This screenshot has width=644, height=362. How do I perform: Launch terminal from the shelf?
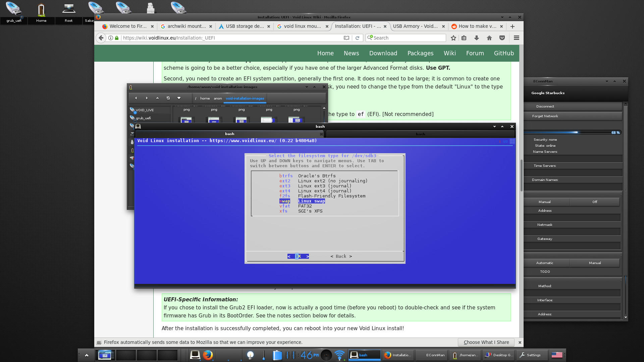(195, 355)
